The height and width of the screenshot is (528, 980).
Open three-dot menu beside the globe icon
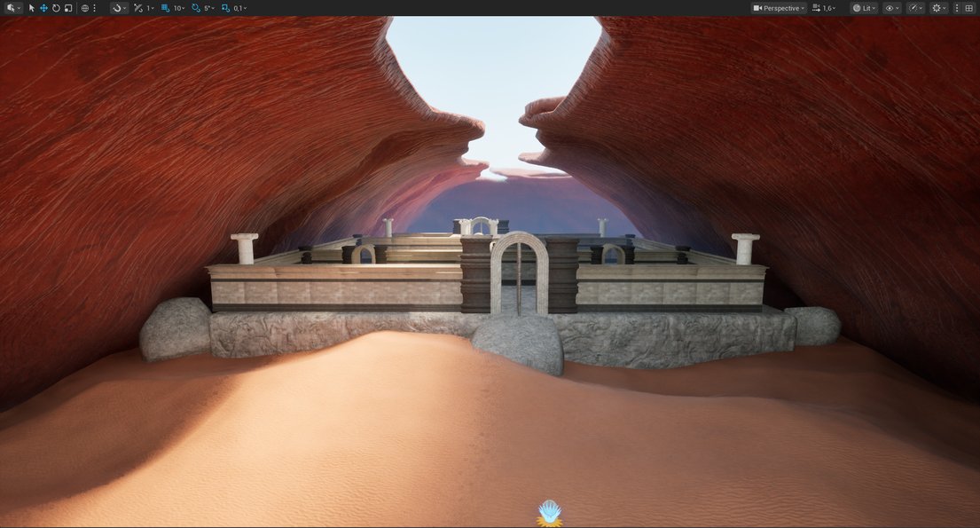[x=94, y=8]
